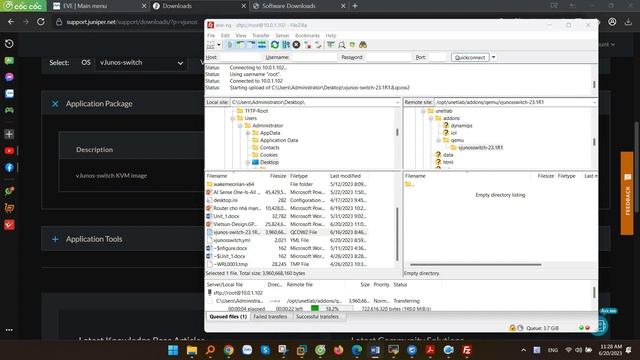Collapse the Administrator folder node
The width and height of the screenshot is (640, 360).
pyautogui.click(x=240, y=126)
